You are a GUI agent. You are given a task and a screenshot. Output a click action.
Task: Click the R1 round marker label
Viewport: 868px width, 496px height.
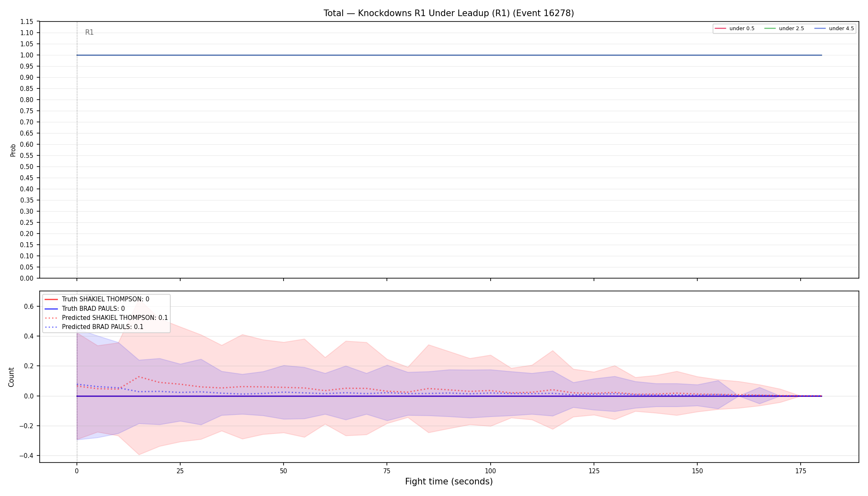(89, 32)
